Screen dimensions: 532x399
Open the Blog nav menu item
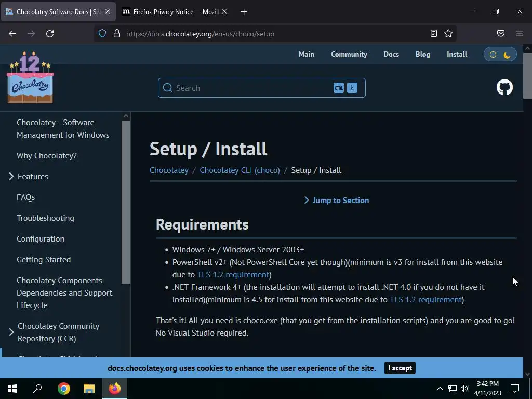423,54
